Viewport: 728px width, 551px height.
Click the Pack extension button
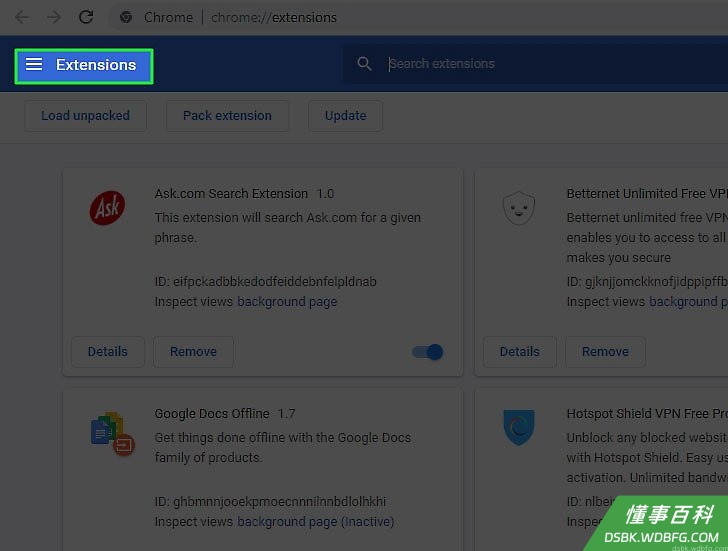coord(227,116)
